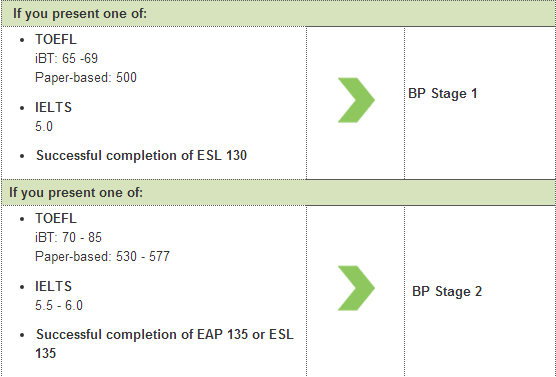
Task: Click the bullet beside the EAP 135 completion item
Action: 22,335
